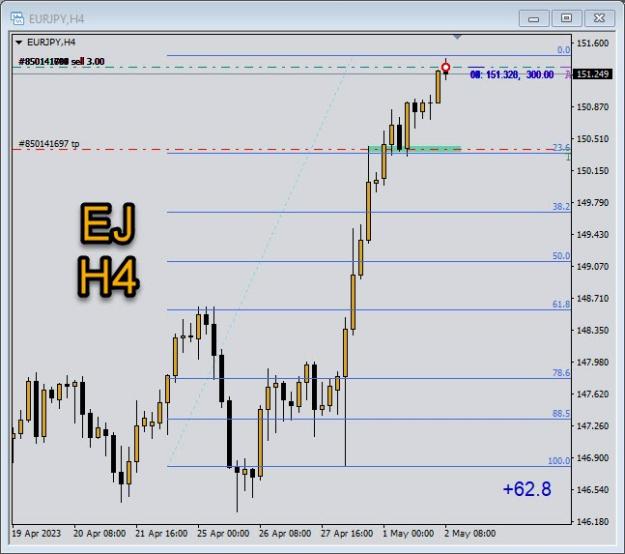The width and height of the screenshot is (625, 554).
Task: Click the 20 Apr 08:00 time label
Action: coord(99,533)
